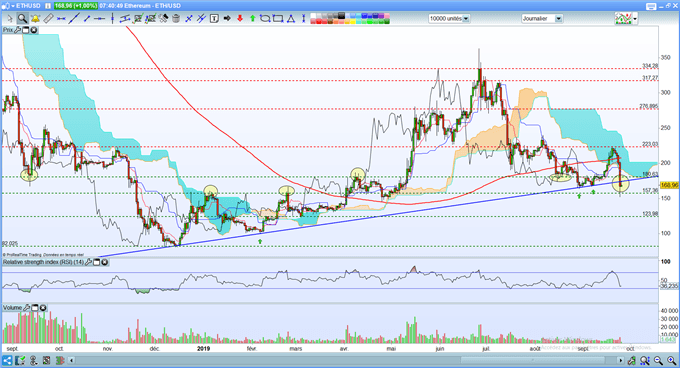Click the second bottom-left toolbar icon
680x368 pixels.
(20, 361)
